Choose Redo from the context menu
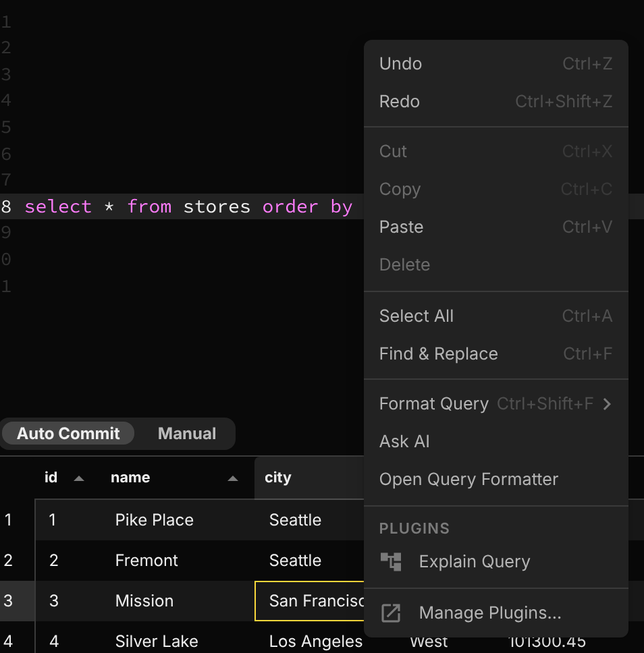Image resolution: width=644 pixels, height=653 pixels. tap(495, 102)
